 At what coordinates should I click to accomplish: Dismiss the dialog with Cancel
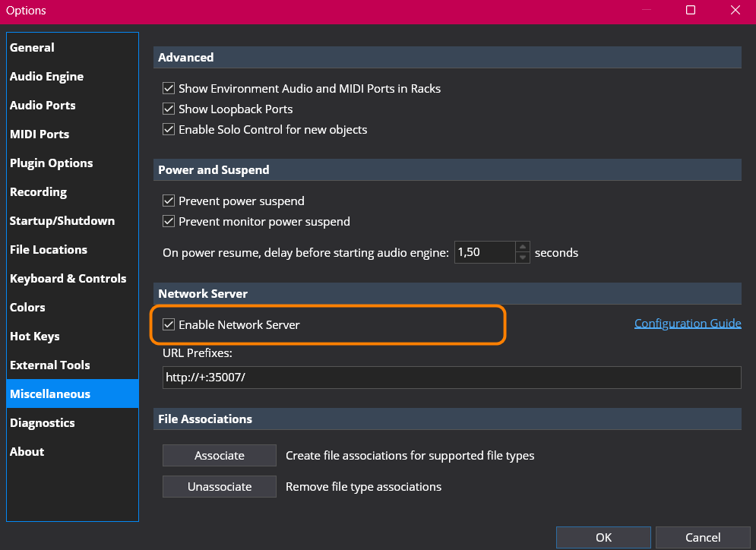(703, 538)
